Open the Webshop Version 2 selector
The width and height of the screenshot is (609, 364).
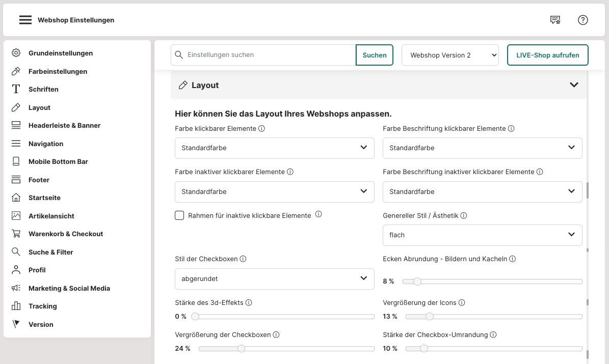[x=450, y=55]
